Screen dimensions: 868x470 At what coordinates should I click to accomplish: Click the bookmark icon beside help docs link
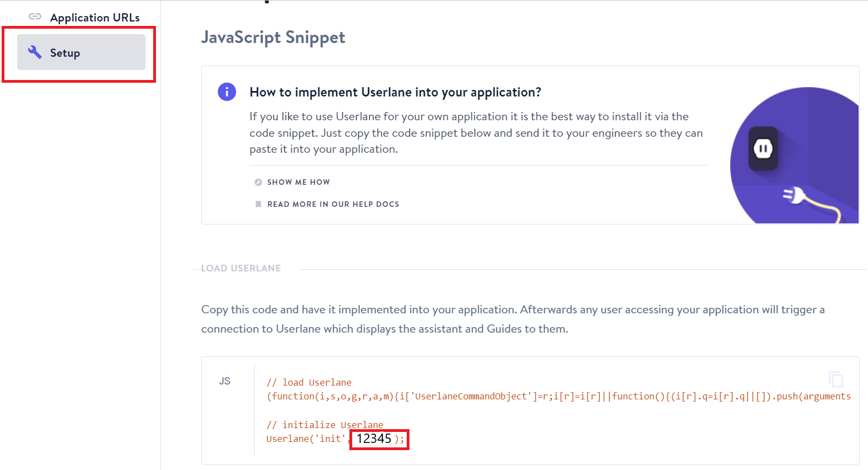[258, 204]
